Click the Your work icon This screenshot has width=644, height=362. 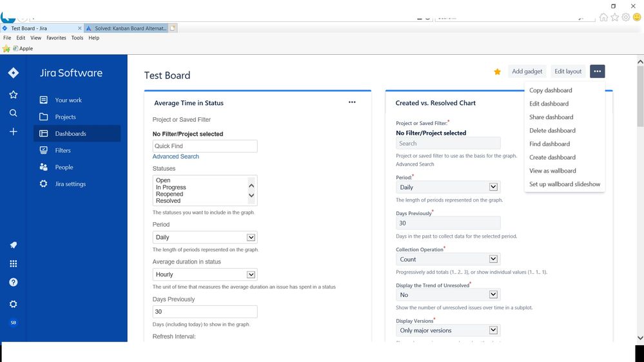(x=44, y=100)
